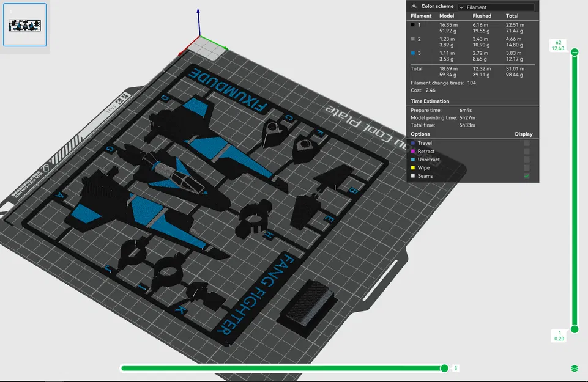The width and height of the screenshot is (588, 382).
Task: Click the bottom layer label 1 / 0.20
Action: tap(559, 336)
